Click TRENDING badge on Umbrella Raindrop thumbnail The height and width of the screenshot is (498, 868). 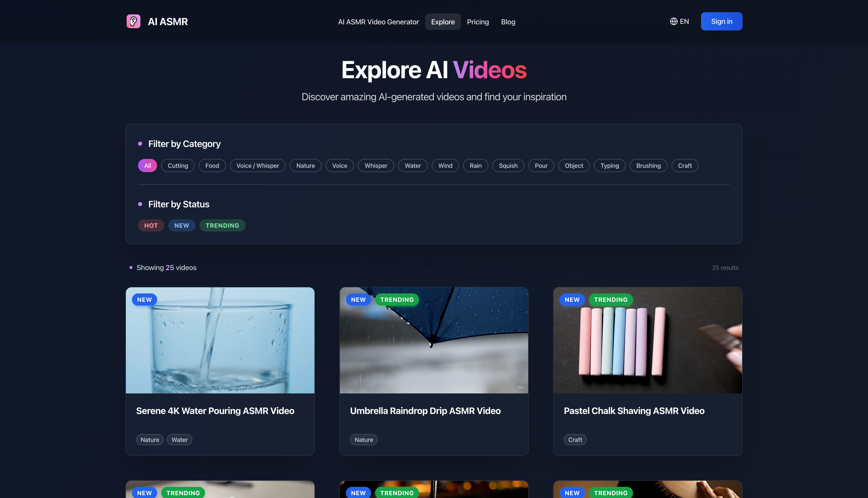point(397,300)
